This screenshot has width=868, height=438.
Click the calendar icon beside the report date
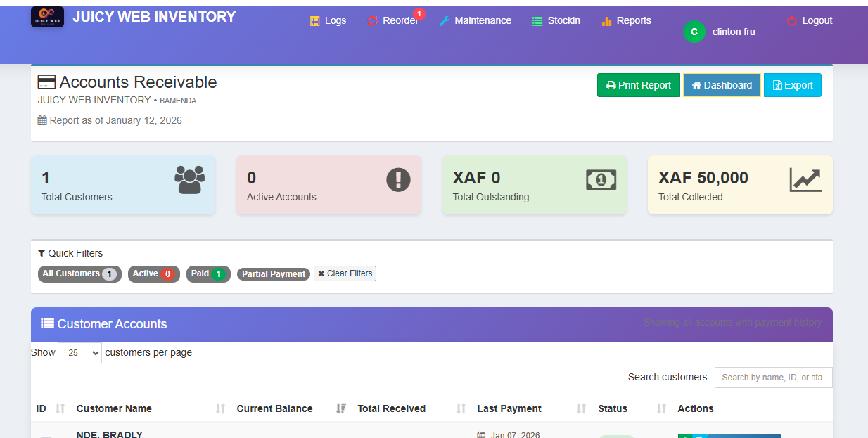coord(42,120)
